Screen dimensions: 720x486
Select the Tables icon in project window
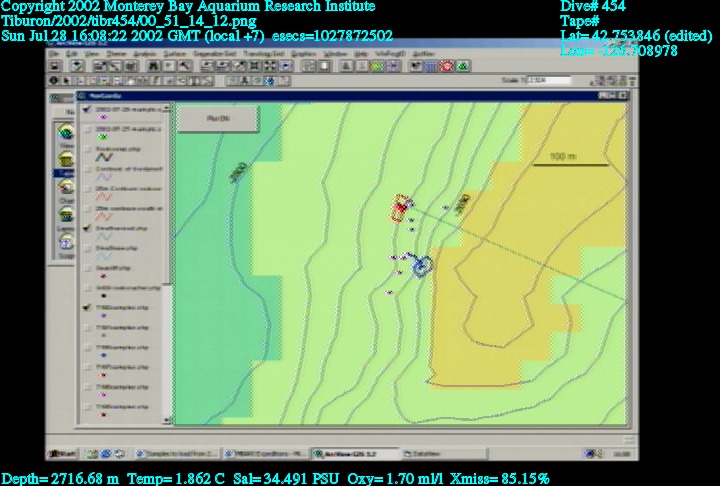pyautogui.click(x=66, y=164)
